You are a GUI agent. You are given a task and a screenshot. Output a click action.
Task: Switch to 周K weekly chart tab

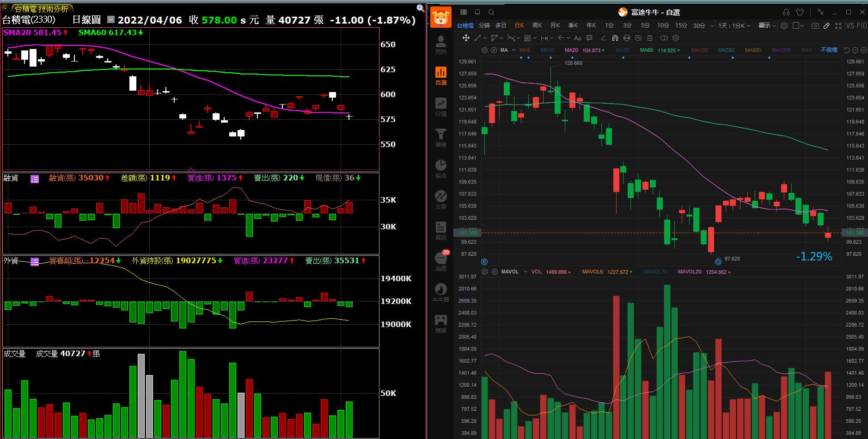537,25
